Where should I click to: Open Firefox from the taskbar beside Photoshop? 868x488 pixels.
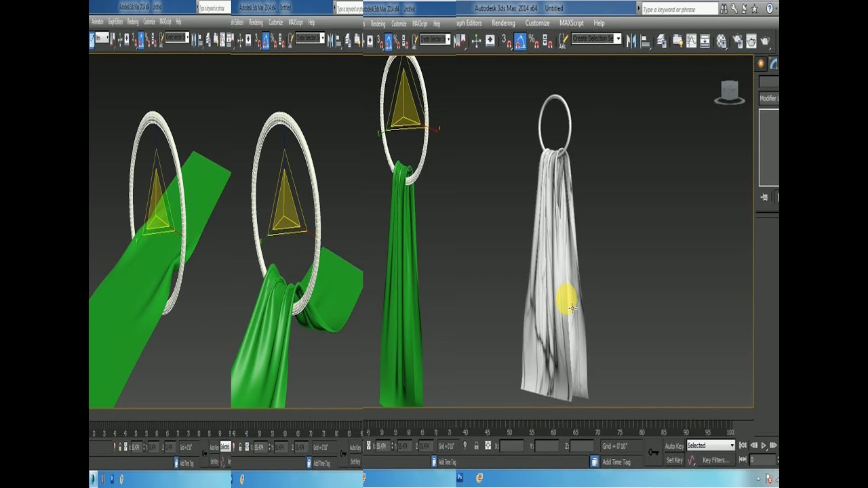point(479,478)
